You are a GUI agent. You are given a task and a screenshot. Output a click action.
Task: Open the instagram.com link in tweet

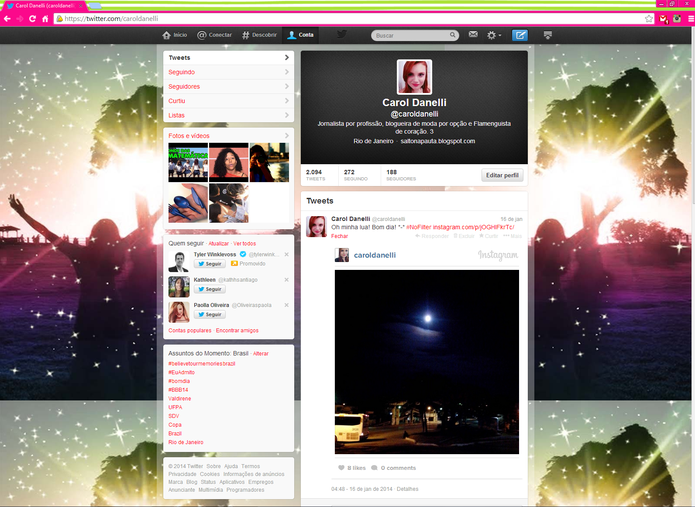click(473, 227)
